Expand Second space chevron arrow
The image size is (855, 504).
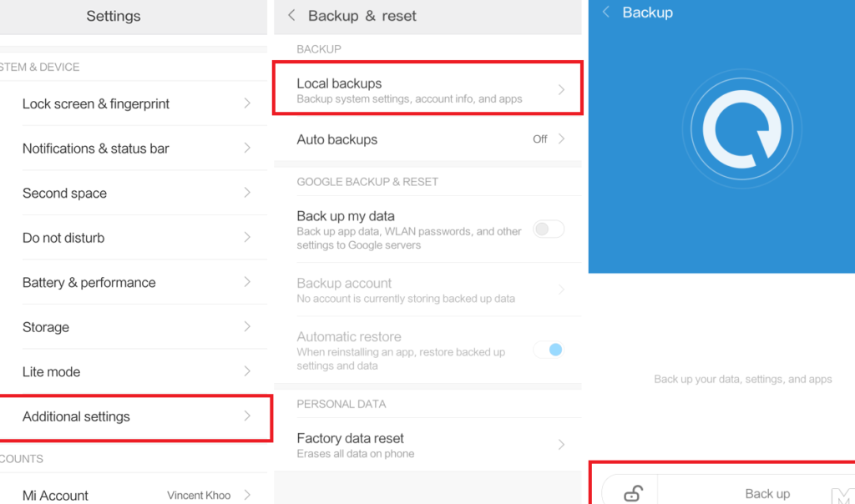[x=247, y=193]
